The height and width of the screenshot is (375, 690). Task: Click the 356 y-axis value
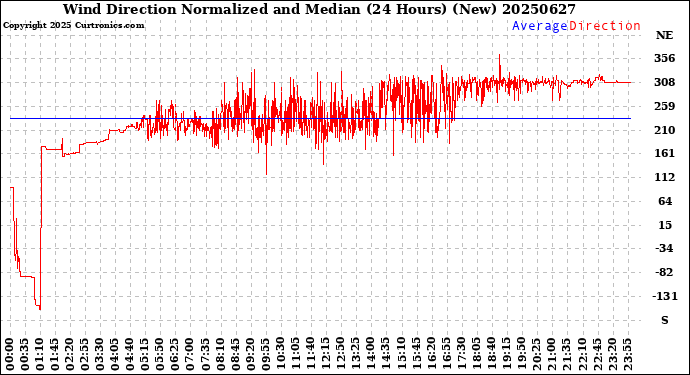coord(664,58)
